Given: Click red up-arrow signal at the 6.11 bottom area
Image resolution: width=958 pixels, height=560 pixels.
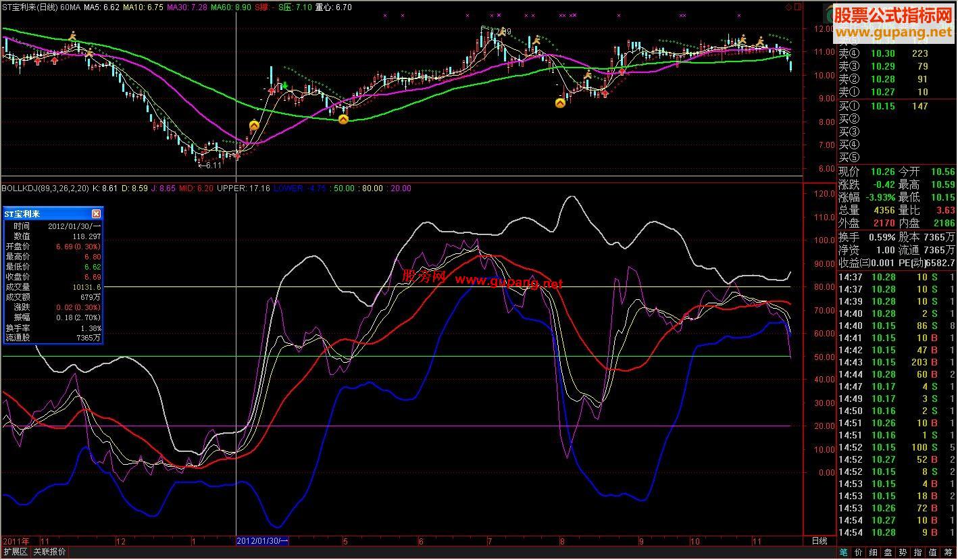Looking at the screenshot, I should click(x=237, y=155).
